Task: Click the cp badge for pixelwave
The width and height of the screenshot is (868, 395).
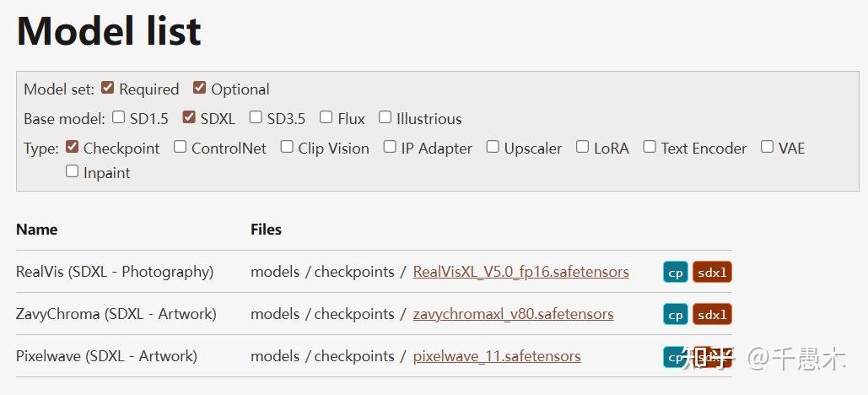Action: coord(676,357)
